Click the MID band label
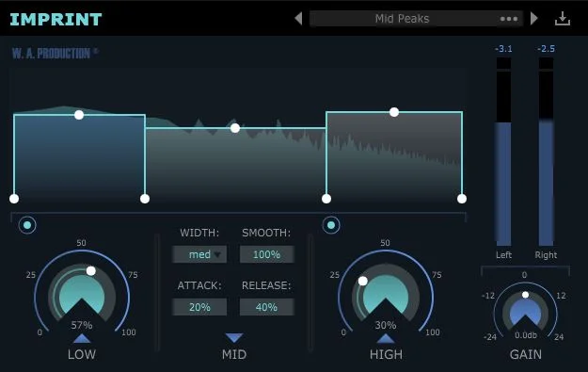 [234, 354]
